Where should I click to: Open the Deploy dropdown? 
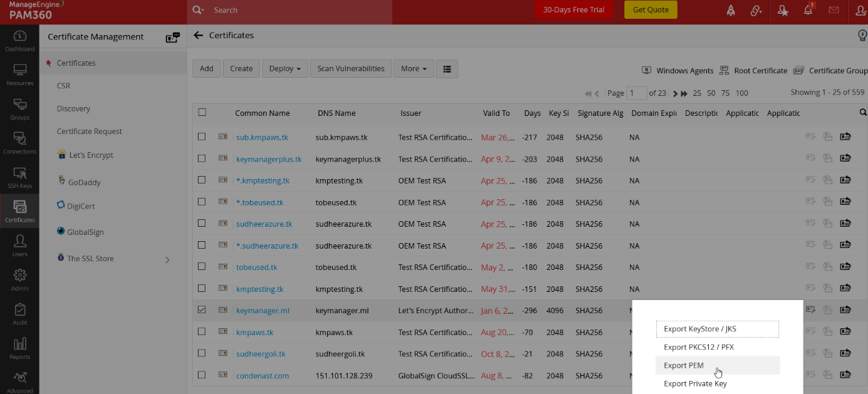pos(285,69)
